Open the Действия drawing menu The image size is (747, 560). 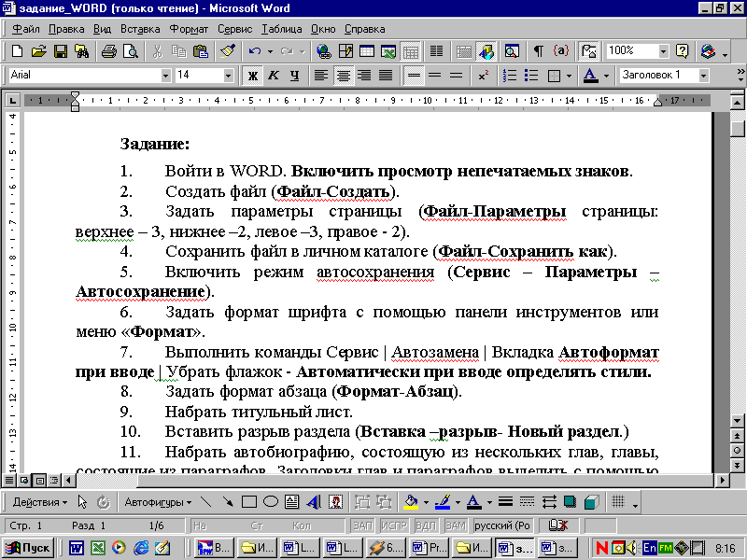[40, 502]
